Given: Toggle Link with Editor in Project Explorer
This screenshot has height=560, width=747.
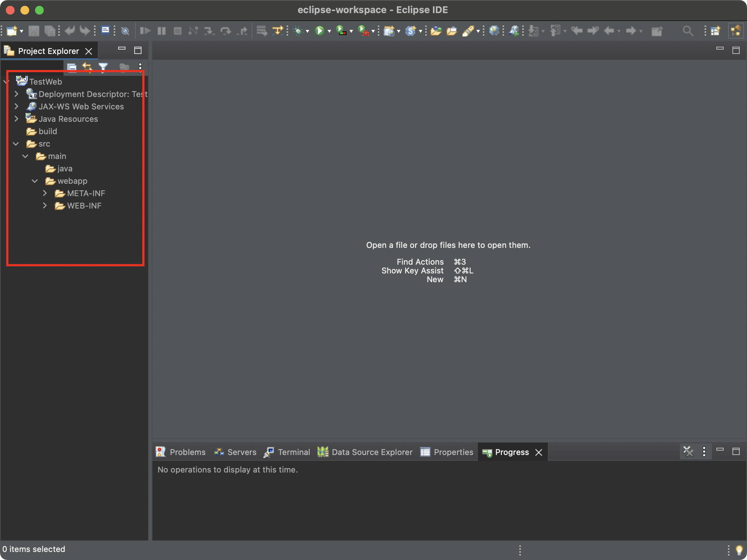Looking at the screenshot, I should click(87, 67).
